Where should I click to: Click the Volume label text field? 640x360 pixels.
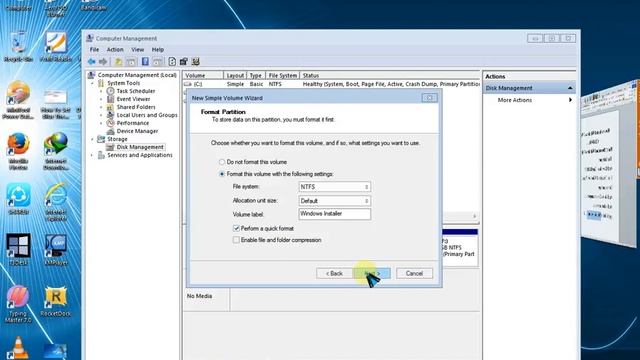pos(335,214)
